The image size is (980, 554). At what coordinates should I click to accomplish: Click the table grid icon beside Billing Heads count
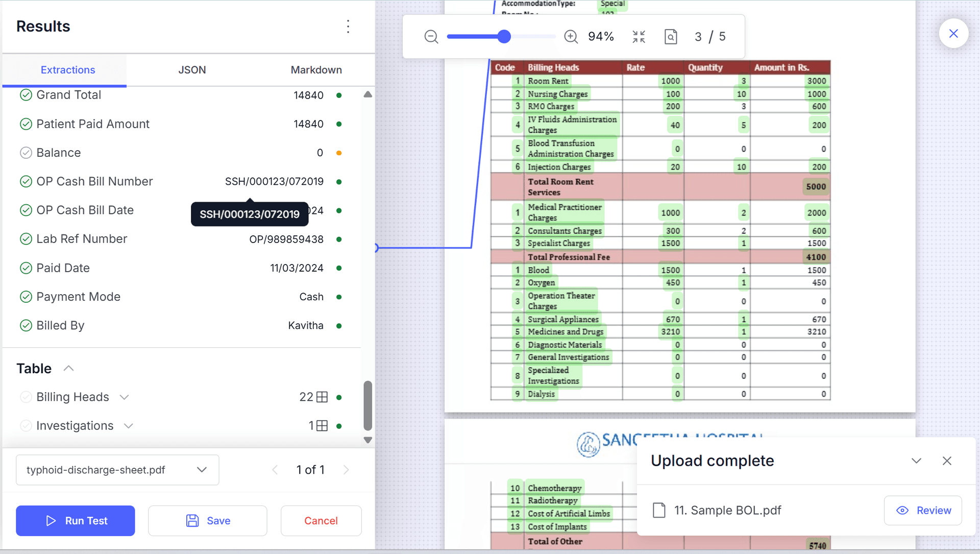point(322,397)
